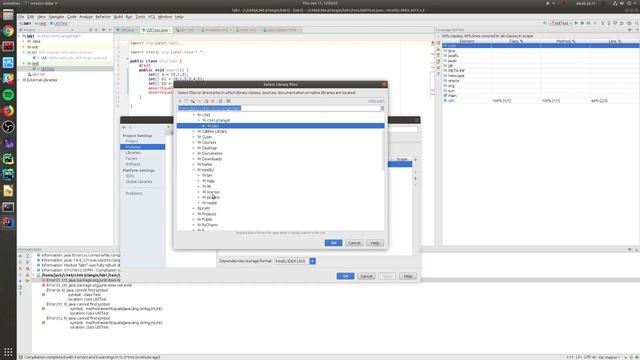Collapse the expanded IntelliJ folder
This screenshot has height=360, width=640.
click(x=194, y=170)
